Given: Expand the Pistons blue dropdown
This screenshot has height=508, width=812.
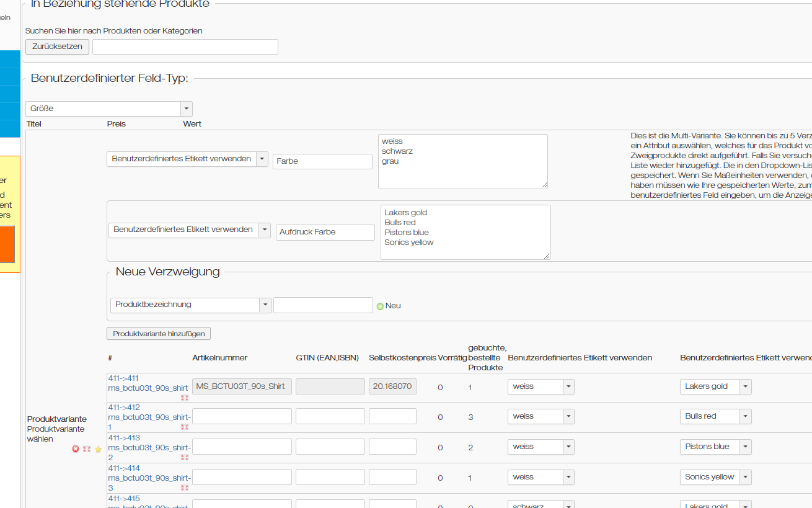Looking at the screenshot, I should 746,447.
